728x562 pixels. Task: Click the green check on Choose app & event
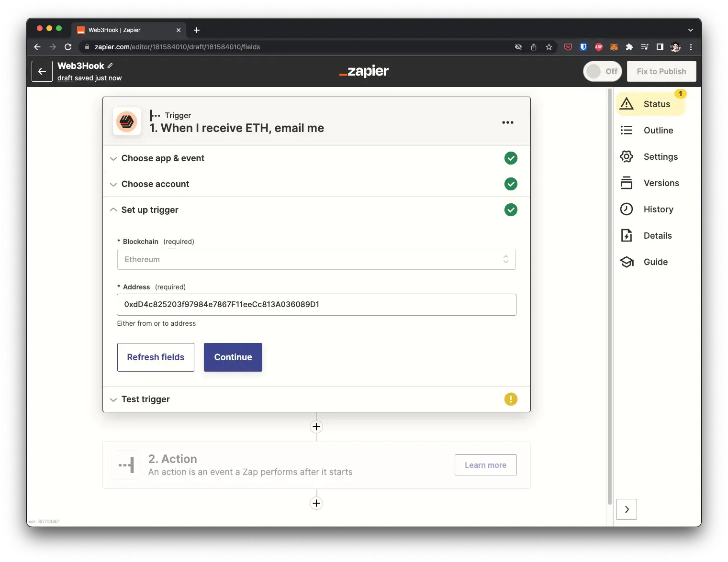pyautogui.click(x=511, y=158)
